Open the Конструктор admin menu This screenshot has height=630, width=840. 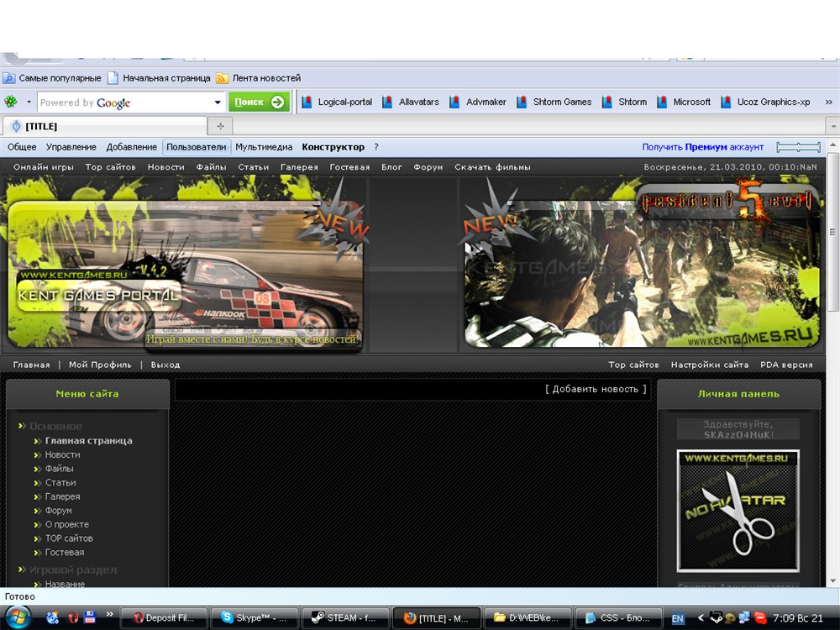click(x=333, y=147)
